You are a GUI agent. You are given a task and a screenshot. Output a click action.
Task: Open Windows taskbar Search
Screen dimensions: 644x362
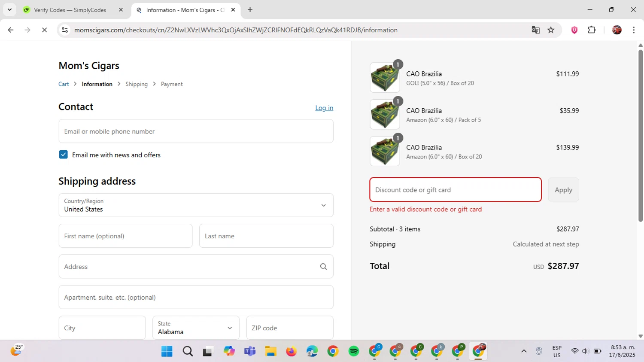click(x=188, y=351)
